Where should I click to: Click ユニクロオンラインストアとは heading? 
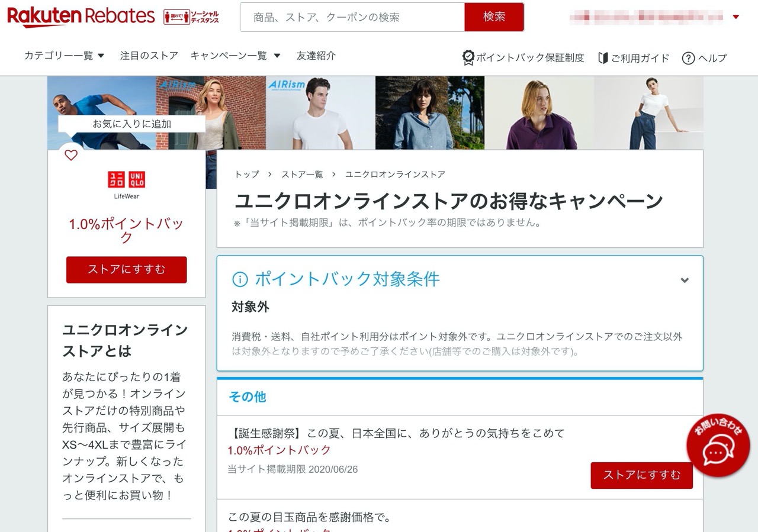[125, 340]
